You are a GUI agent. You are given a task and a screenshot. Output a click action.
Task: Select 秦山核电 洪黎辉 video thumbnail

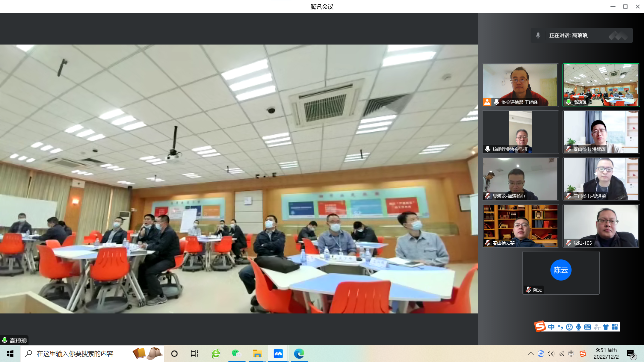[601, 132]
